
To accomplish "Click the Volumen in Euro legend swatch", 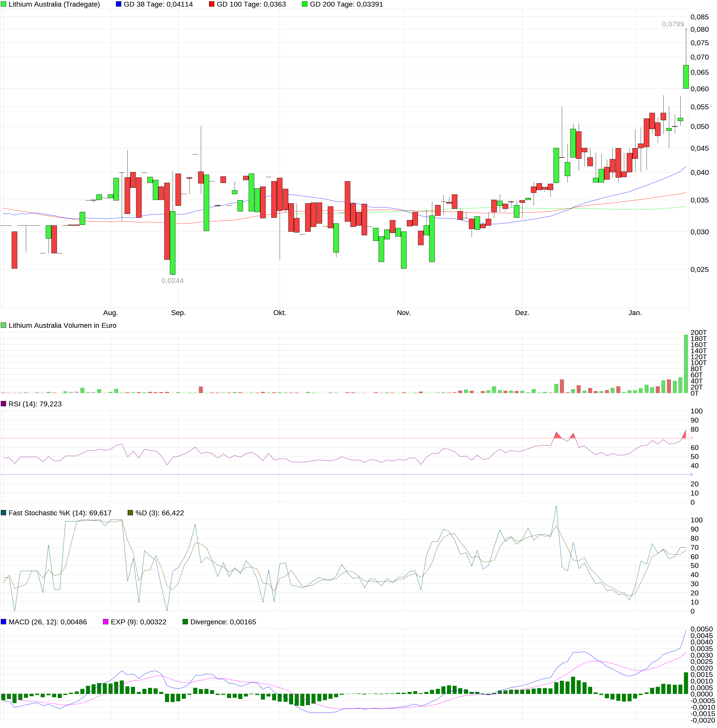I will [x=3, y=325].
